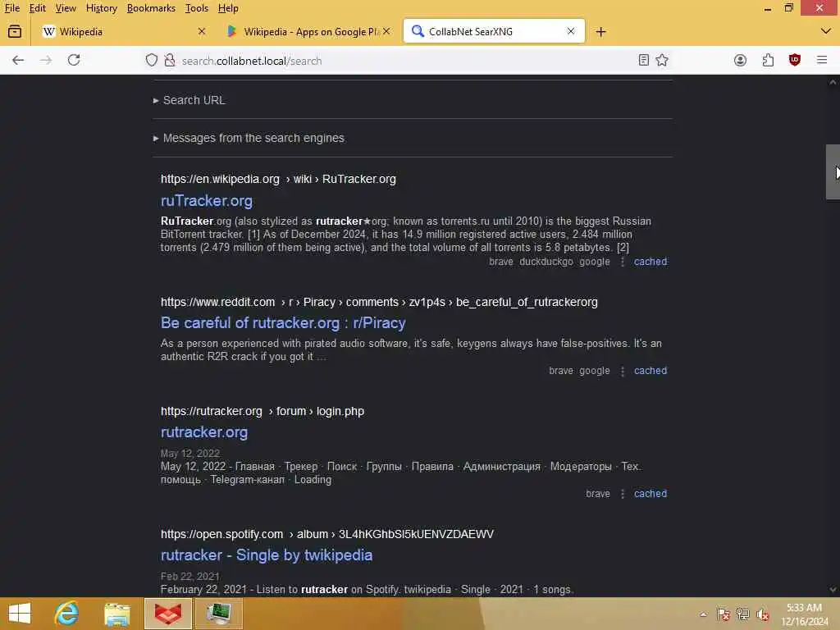Viewport: 840px width, 630px height.
Task: Bookmark this page with the star
Action: [662, 60]
